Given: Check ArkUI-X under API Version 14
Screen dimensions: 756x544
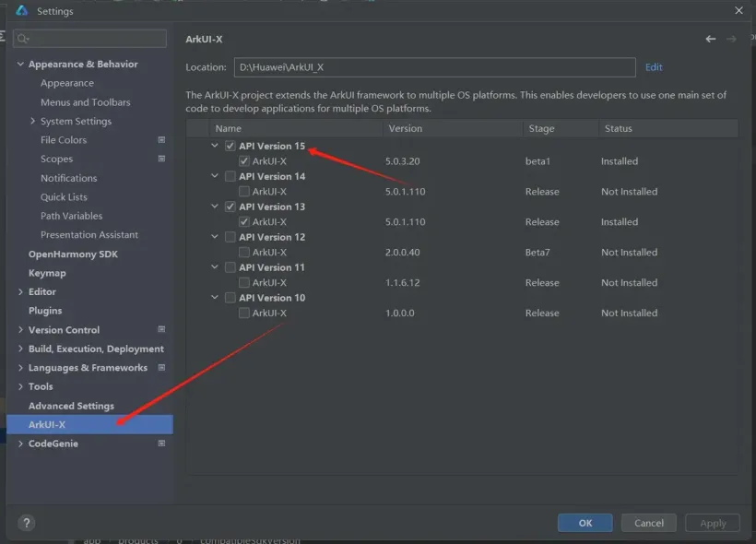Looking at the screenshot, I should point(244,192).
